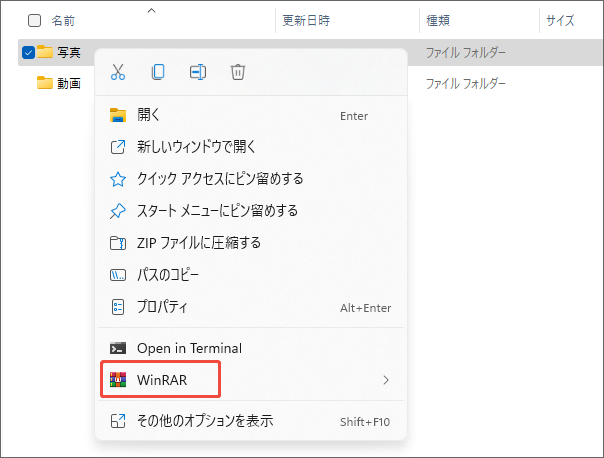Pin via クイック アクセスにピン留めする
The image size is (604, 458).
click(251, 179)
